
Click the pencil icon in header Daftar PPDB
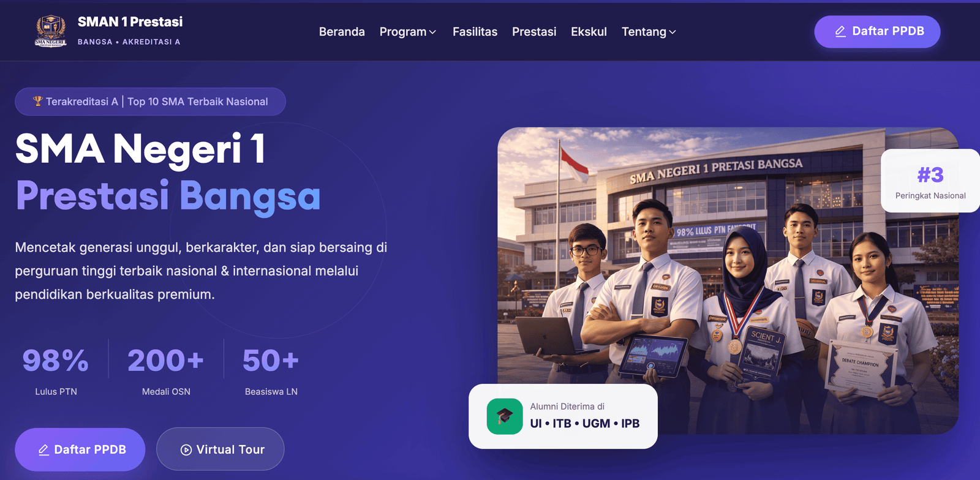point(840,31)
